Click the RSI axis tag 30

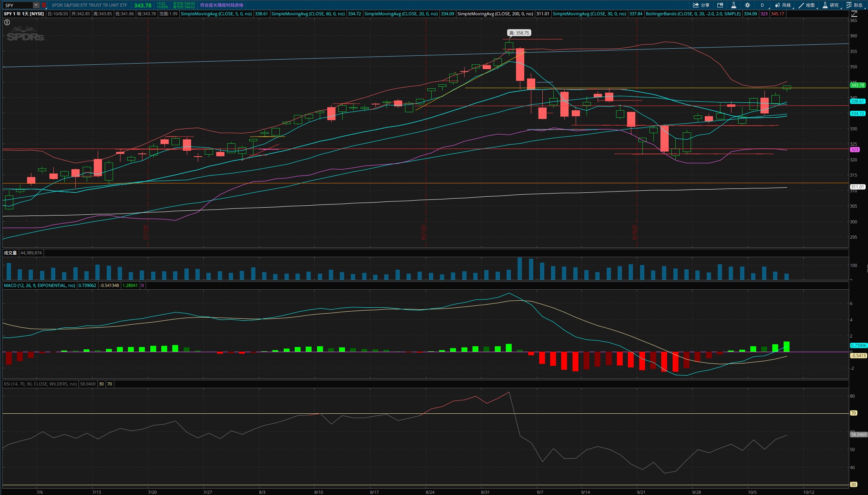click(x=853, y=484)
